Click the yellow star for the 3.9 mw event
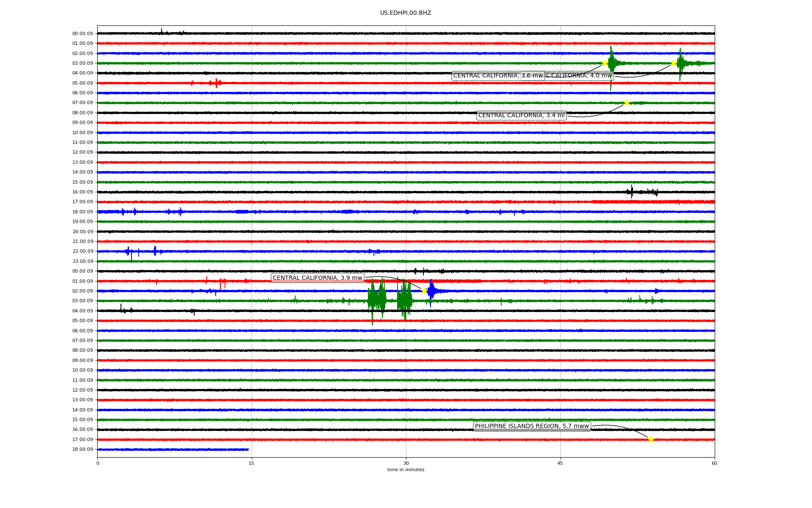Viewport: 812px width, 508px height. tap(424, 291)
